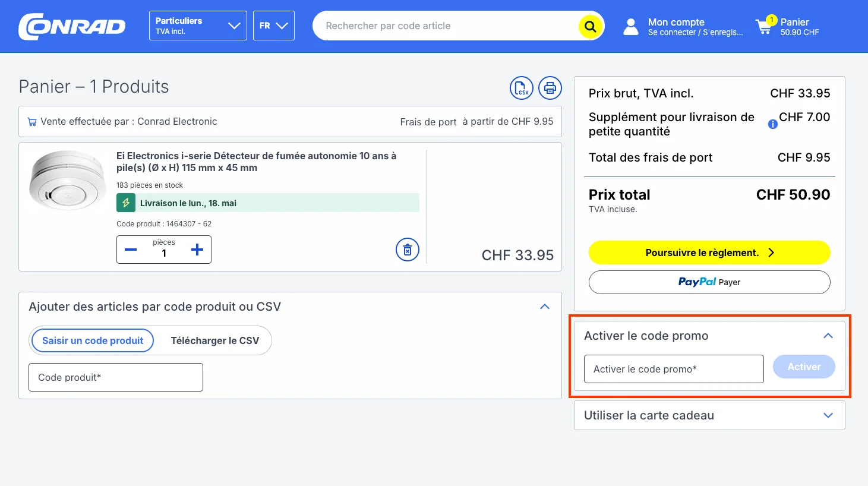The width and height of the screenshot is (868, 486).
Task: Click the Activer promo button
Action: tap(804, 367)
